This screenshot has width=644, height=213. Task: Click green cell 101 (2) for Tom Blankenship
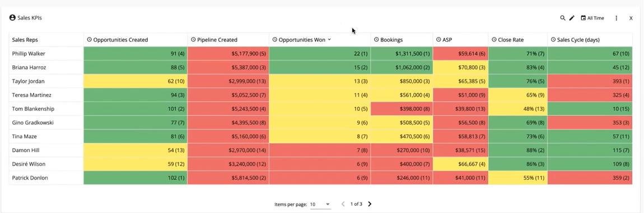(136, 109)
